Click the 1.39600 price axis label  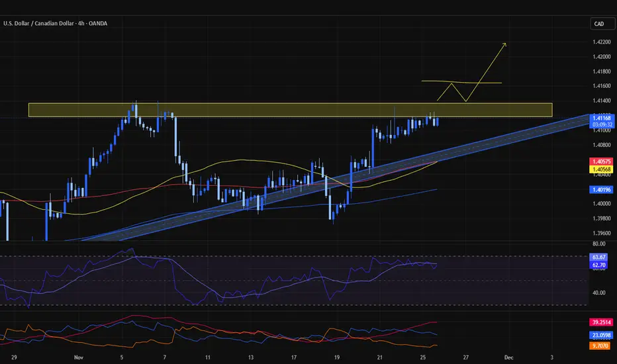602,233
